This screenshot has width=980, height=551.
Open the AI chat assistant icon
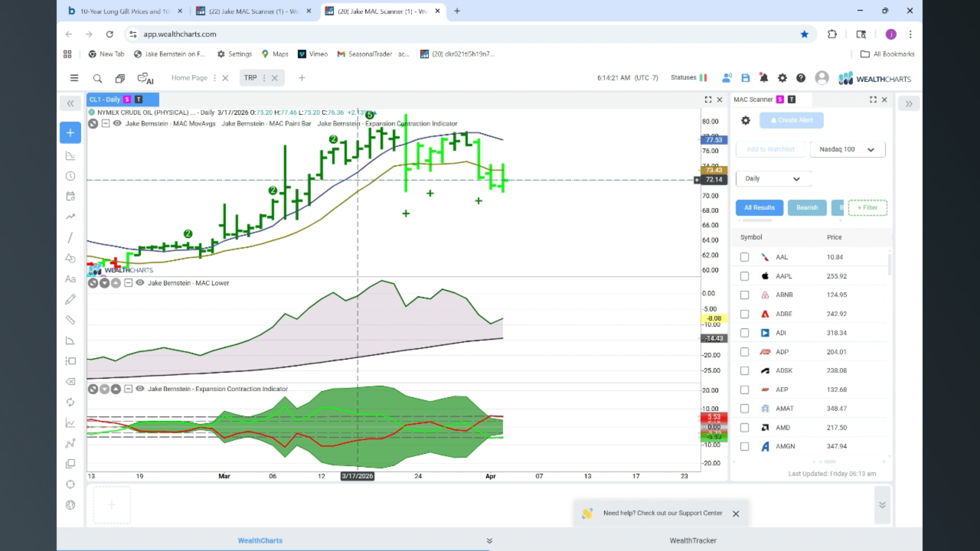145,78
